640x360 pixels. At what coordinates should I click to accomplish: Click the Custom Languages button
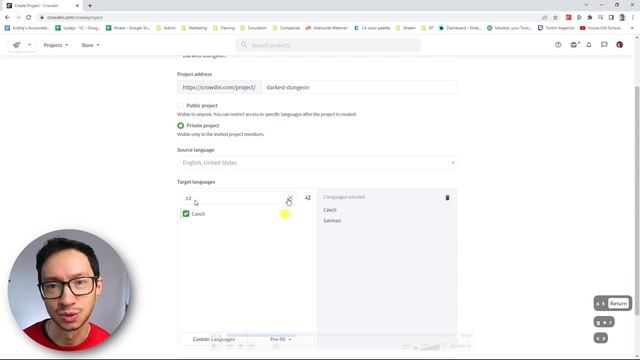pos(213,339)
